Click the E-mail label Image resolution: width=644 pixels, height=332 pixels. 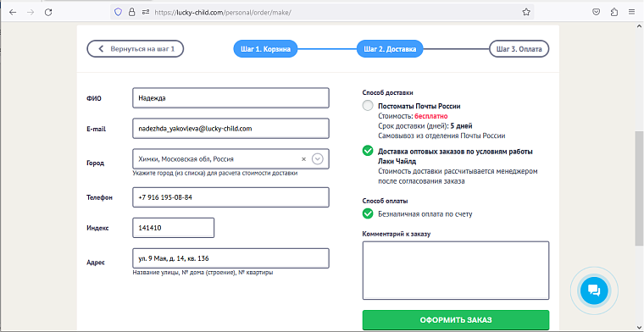tap(97, 129)
